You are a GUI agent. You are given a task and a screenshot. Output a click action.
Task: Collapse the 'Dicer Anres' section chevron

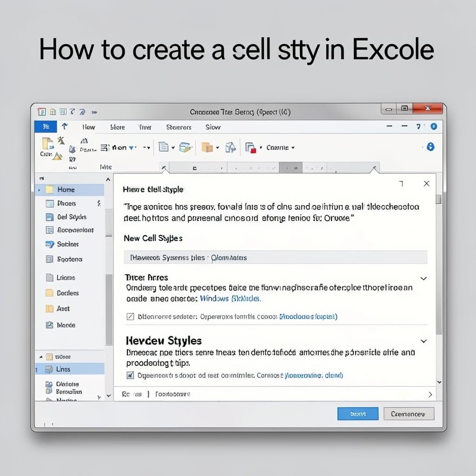point(423,278)
